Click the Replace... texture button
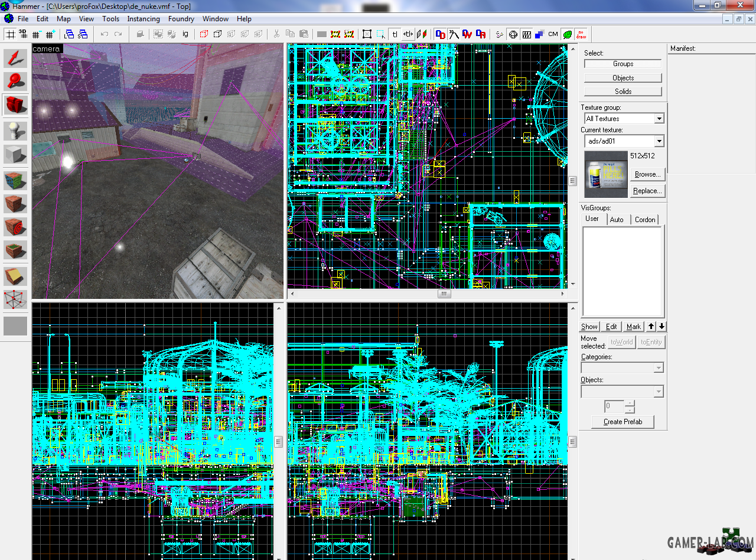 pyautogui.click(x=648, y=191)
